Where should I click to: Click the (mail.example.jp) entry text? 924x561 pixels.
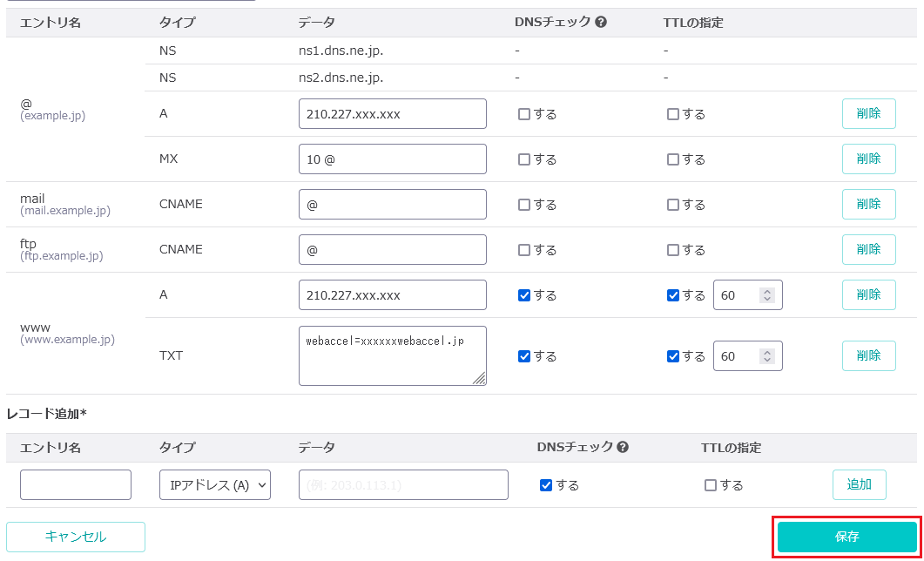[x=64, y=211]
